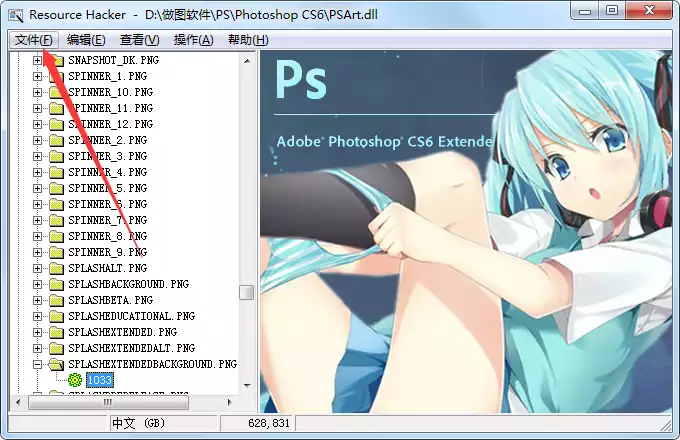This screenshot has height=440, width=680.
Task: Minimize the Resource Hacker window
Action: [x=585, y=11]
